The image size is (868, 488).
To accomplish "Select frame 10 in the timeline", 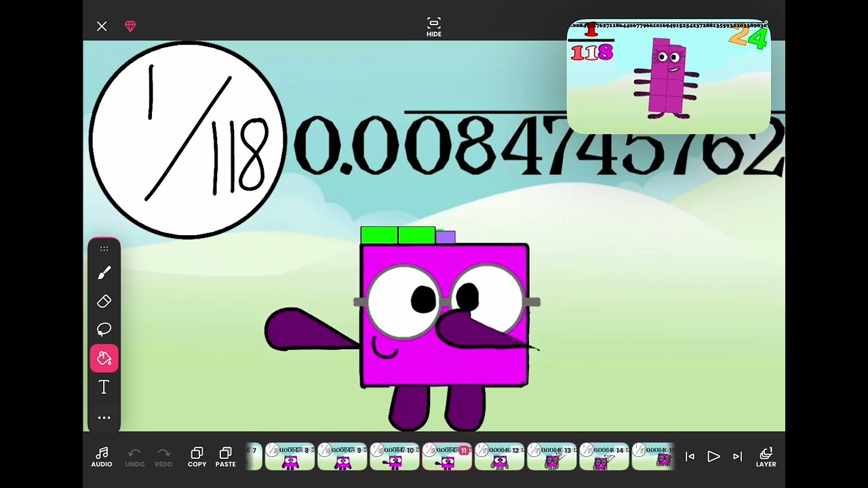I will pyautogui.click(x=395, y=457).
